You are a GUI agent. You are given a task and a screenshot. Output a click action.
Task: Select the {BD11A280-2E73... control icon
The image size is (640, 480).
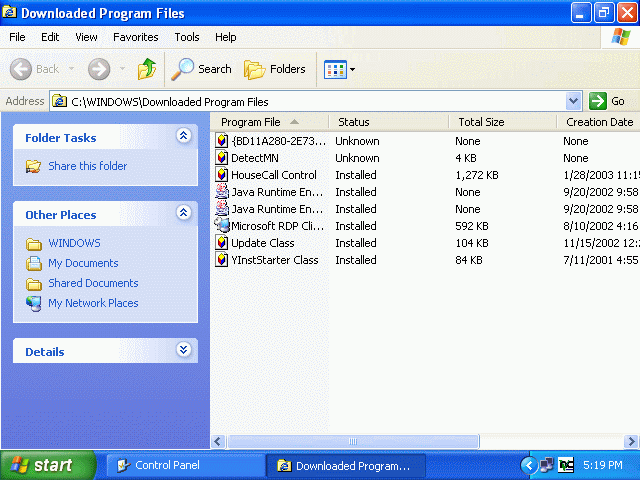[222, 141]
